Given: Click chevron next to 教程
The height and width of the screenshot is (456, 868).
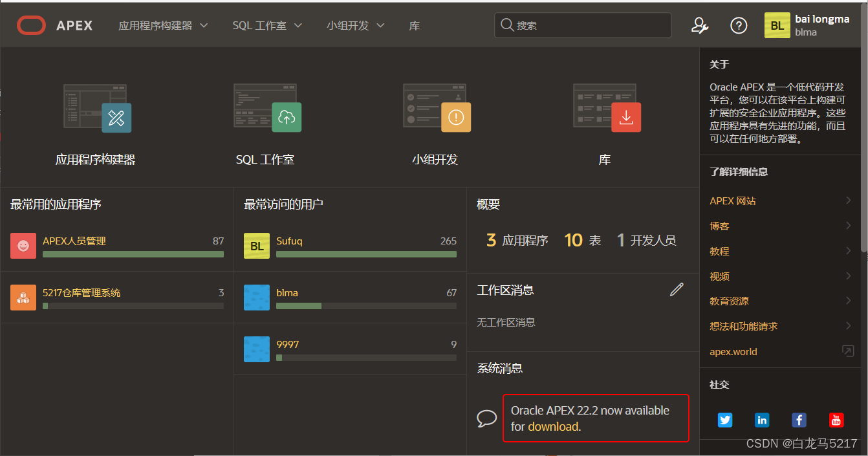Looking at the screenshot, I should coord(848,251).
